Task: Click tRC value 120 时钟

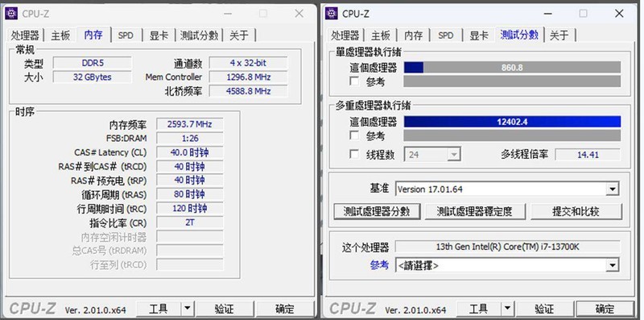Action: coord(190,208)
